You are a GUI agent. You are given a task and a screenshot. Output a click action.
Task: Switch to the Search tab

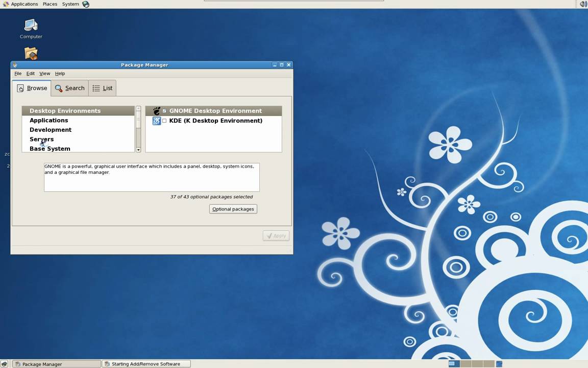(x=70, y=88)
